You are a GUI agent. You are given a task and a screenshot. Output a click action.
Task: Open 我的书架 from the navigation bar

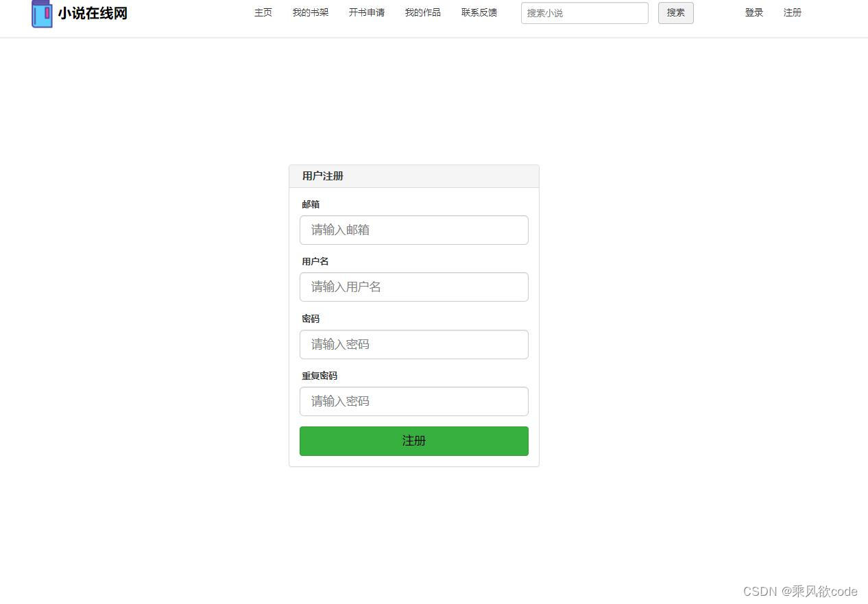310,12
